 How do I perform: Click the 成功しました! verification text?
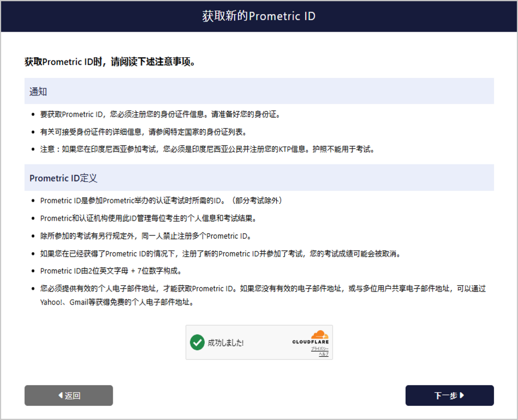[226, 343]
